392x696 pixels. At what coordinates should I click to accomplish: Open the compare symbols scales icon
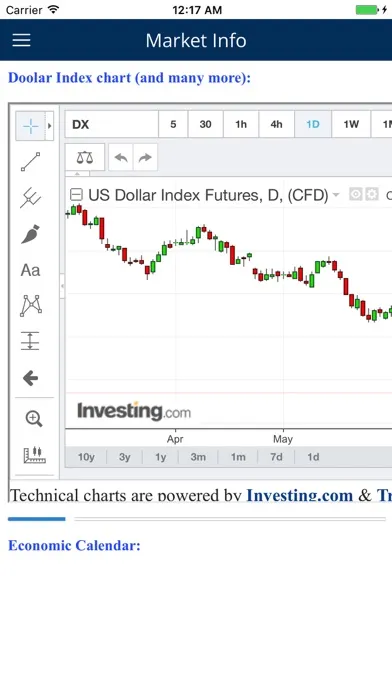pyautogui.click(x=85, y=157)
